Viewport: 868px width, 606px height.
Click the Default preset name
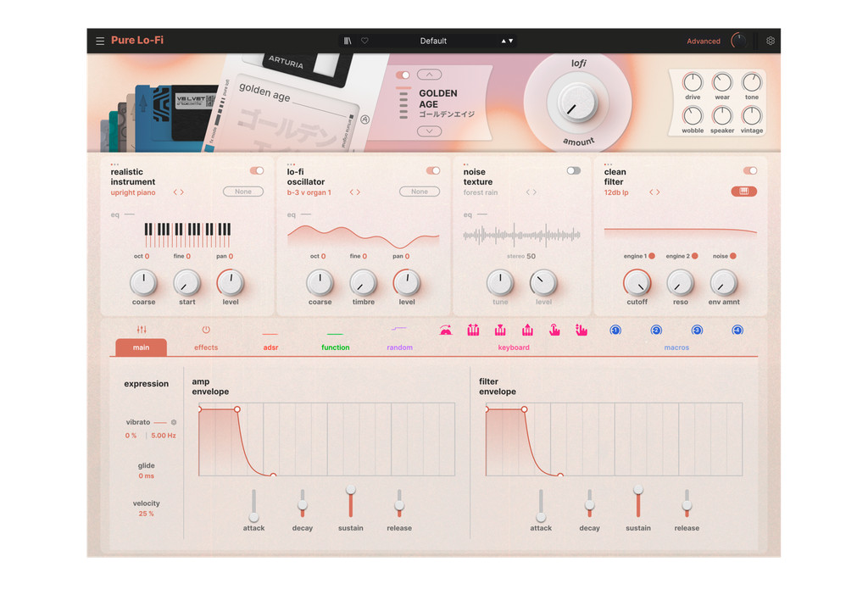(x=433, y=41)
